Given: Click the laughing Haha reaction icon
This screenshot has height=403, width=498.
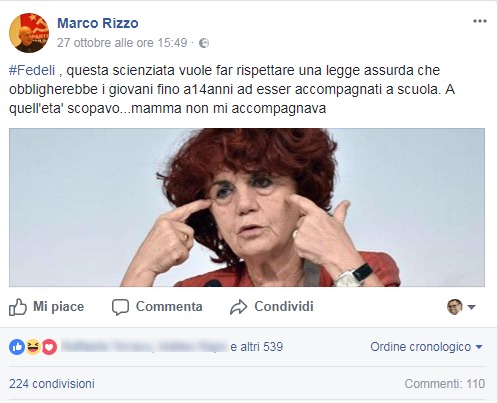Looking at the screenshot, I should click(x=33, y=347).
